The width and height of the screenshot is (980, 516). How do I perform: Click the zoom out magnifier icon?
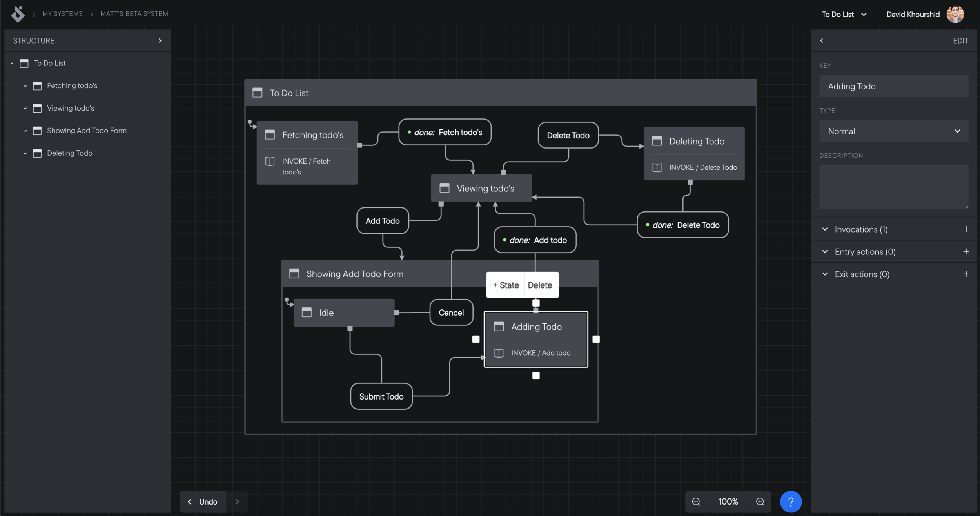[696, 501]
